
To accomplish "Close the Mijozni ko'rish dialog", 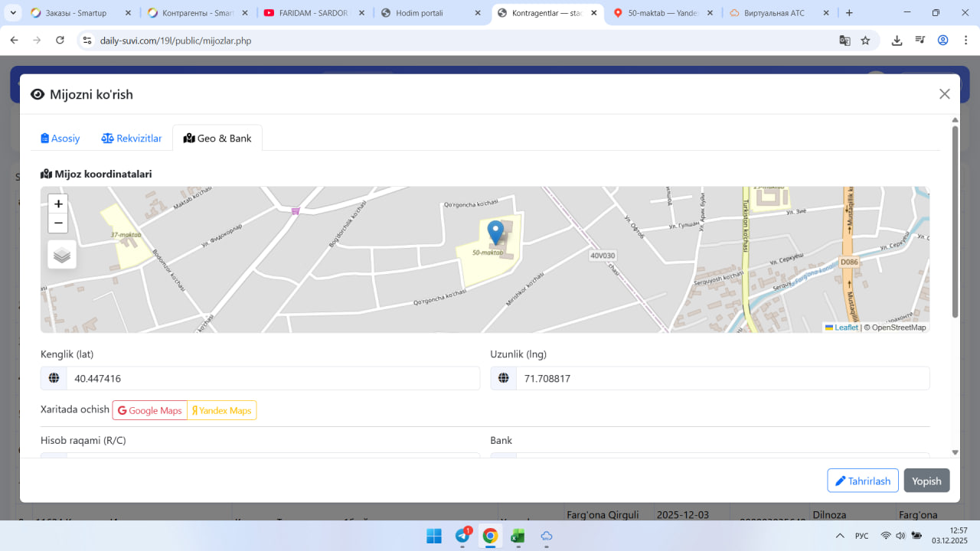I will (x=944, y=94).
